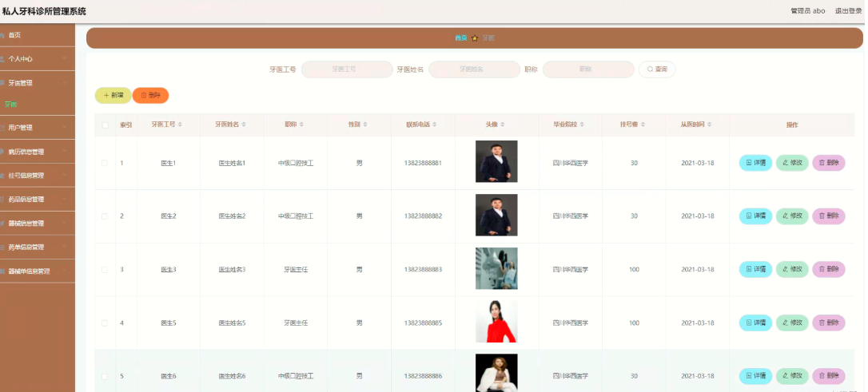Click the home icon beside 首页 in sidebar
This screenshot has width=868, height=392.
pos(2,35)
